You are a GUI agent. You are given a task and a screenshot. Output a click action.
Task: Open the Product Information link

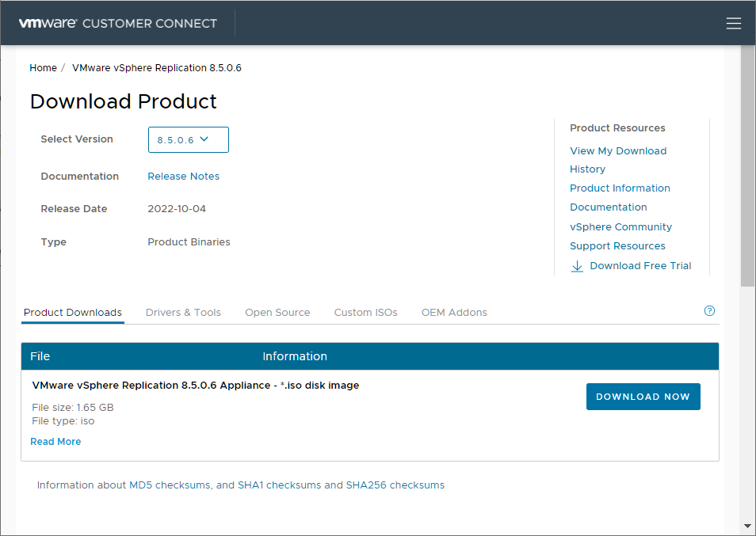click(x=620, y=188)
